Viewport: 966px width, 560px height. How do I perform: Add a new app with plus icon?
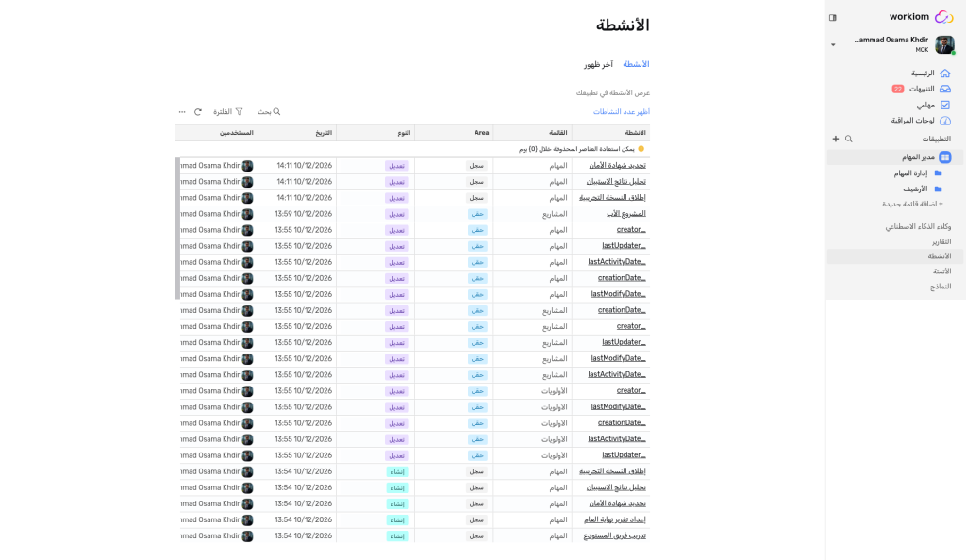836,140
